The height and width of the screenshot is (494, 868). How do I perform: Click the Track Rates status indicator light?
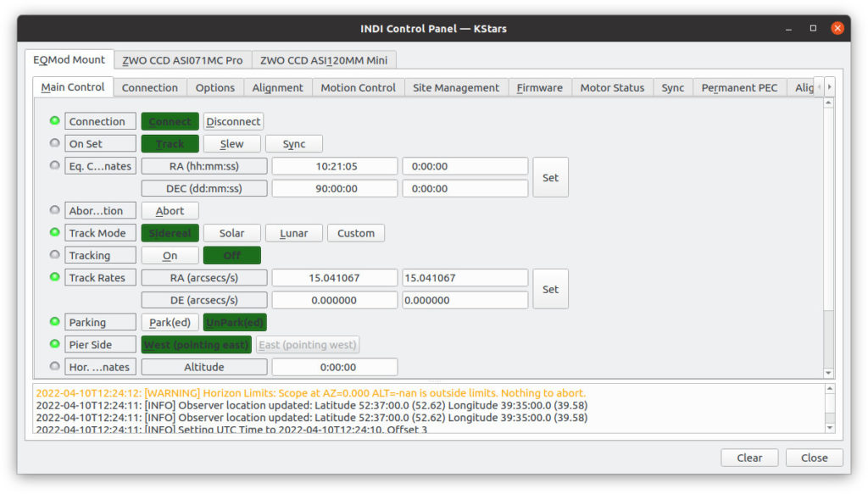(x=55, y=276)
